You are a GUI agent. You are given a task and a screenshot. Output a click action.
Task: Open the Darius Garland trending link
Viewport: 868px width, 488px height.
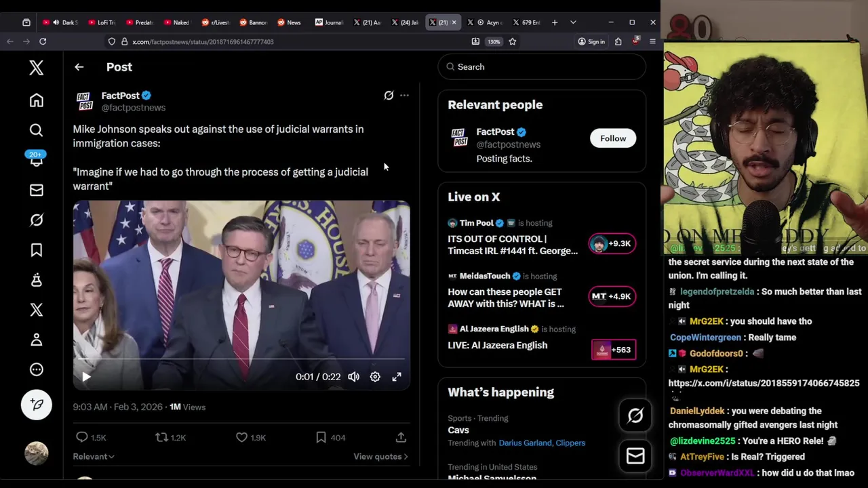click(x=525, y=443)
